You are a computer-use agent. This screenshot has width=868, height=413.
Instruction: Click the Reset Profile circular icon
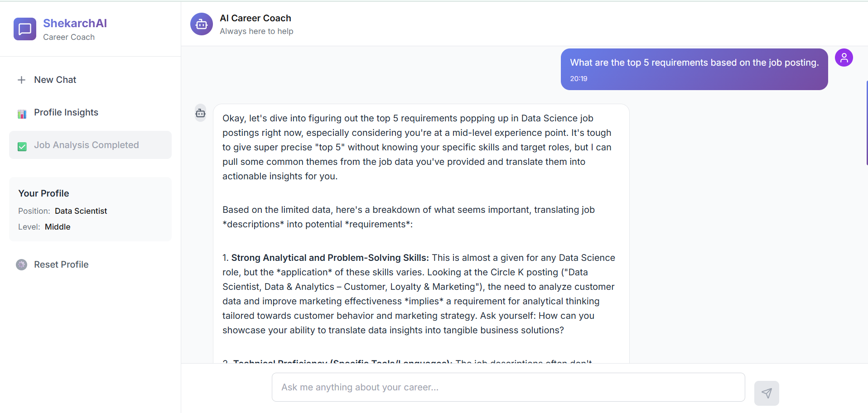[x=21, y=265]
